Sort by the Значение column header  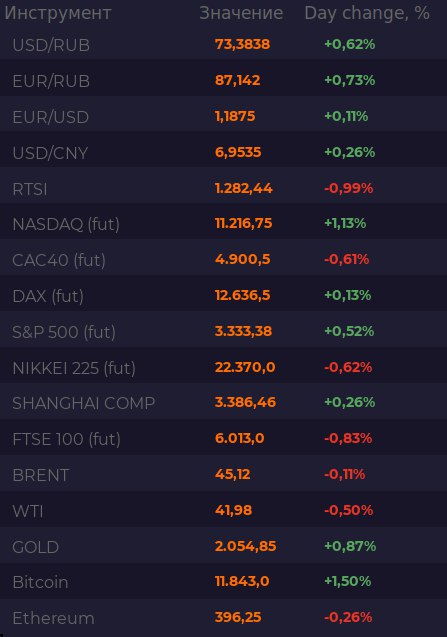(241, 13)
